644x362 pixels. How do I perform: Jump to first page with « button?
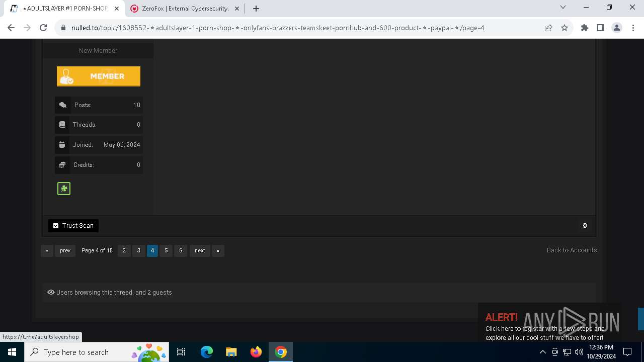(47, 250)
